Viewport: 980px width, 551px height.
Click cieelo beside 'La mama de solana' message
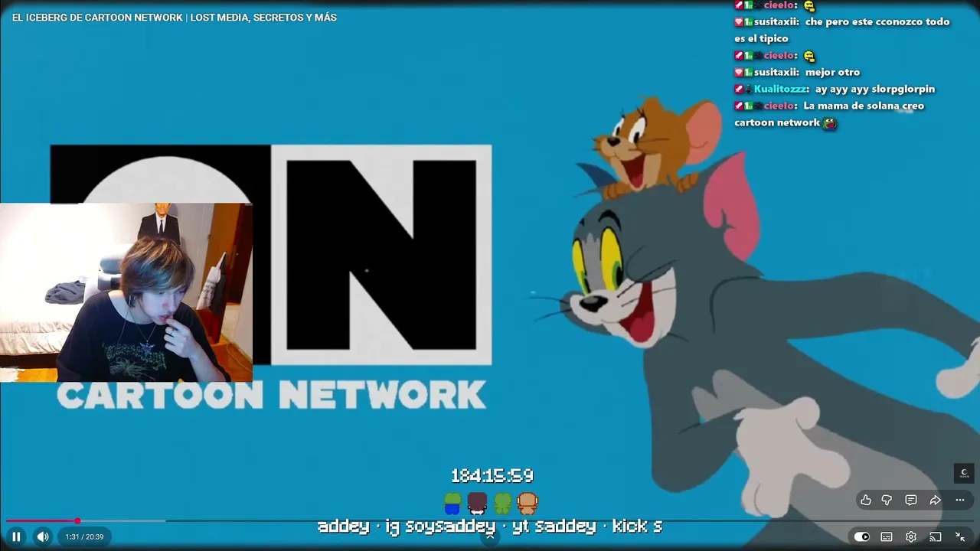(779, 106)
